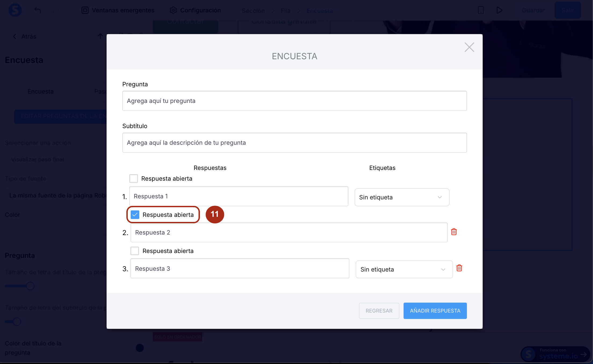This screenshot has width=593, height=364.
Task: Click the AÑADIR RESPUESTA button
Action: [x=435, y=311]
